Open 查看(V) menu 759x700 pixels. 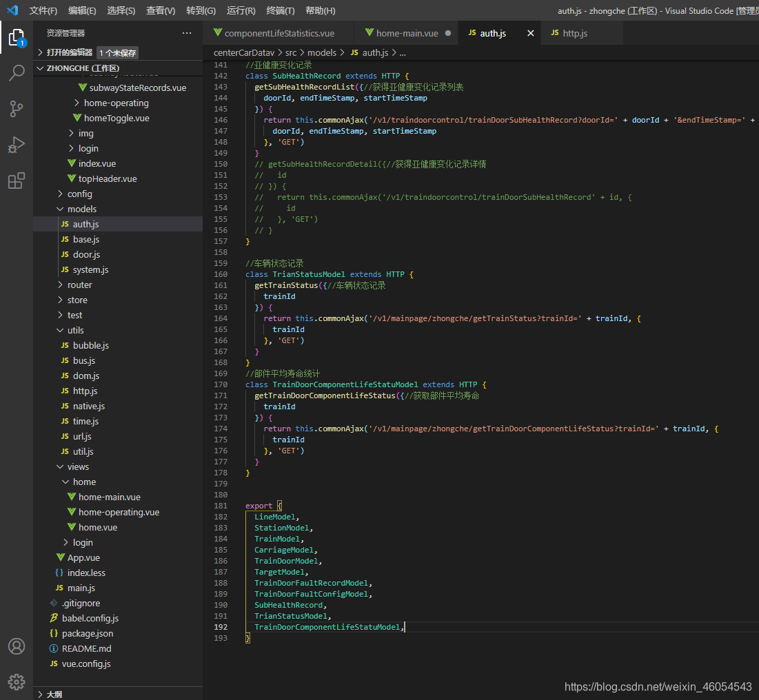tap(161, 10)
